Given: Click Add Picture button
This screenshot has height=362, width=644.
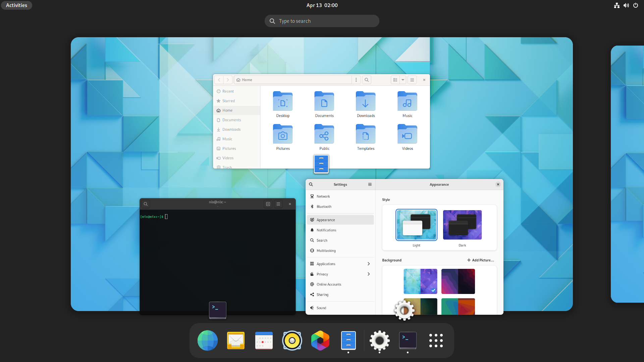Looking at the screenshot, I should [x=480, y=260].
